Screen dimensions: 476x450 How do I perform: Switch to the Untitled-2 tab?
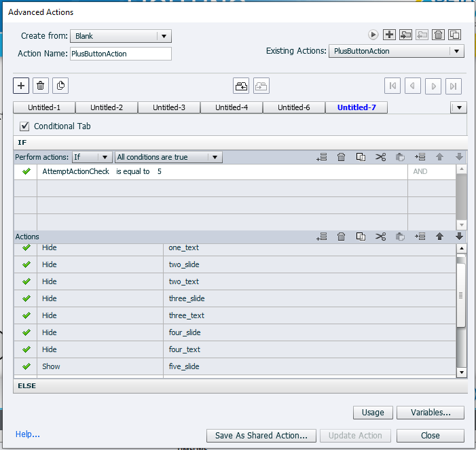pyautogui.click(x=107, y=107)
